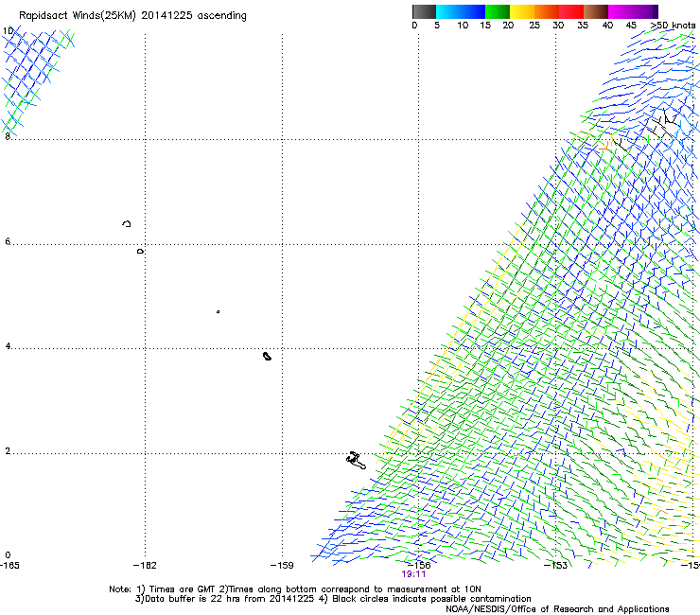Click the latitude 6 axis label
700x615 pixels.
point(8,241)
